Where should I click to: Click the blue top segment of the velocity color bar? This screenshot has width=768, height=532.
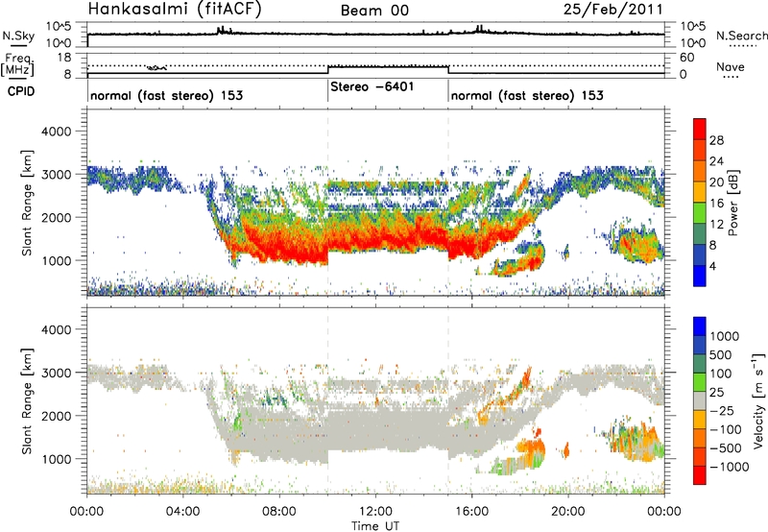click(x=700, y=326)
